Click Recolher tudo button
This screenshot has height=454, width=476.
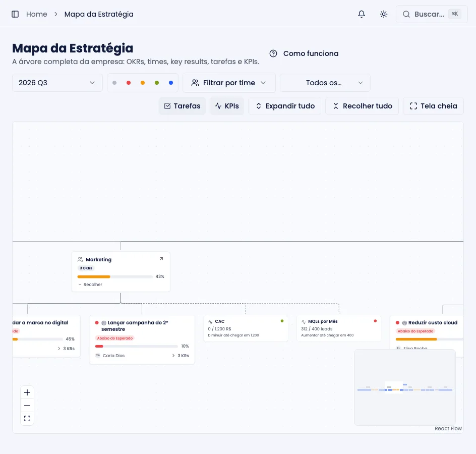coord(362,106)
